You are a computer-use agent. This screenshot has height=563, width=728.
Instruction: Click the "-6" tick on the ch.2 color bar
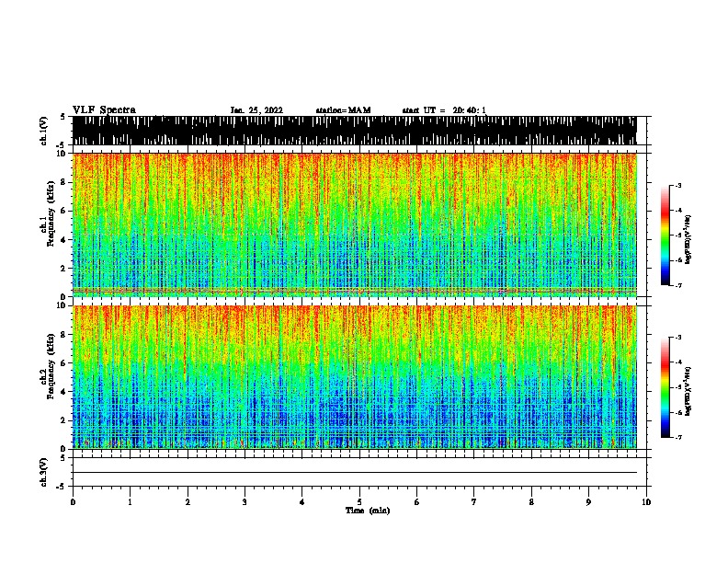(678, 412)
